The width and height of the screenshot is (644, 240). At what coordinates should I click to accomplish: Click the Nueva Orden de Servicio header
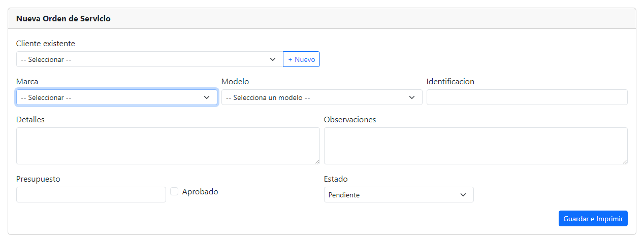pyautogui.click(x=63, y=19)
